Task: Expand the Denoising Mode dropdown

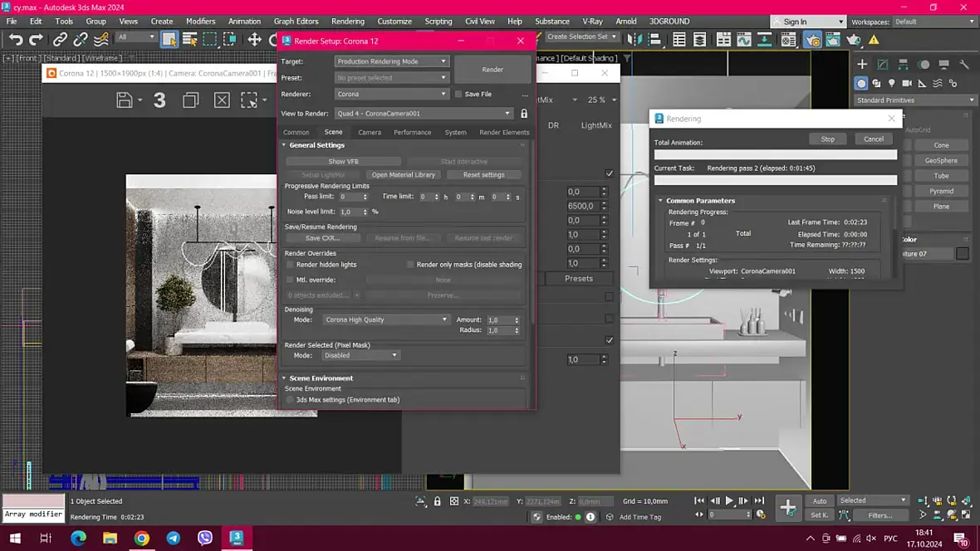Action: [386, 319]
